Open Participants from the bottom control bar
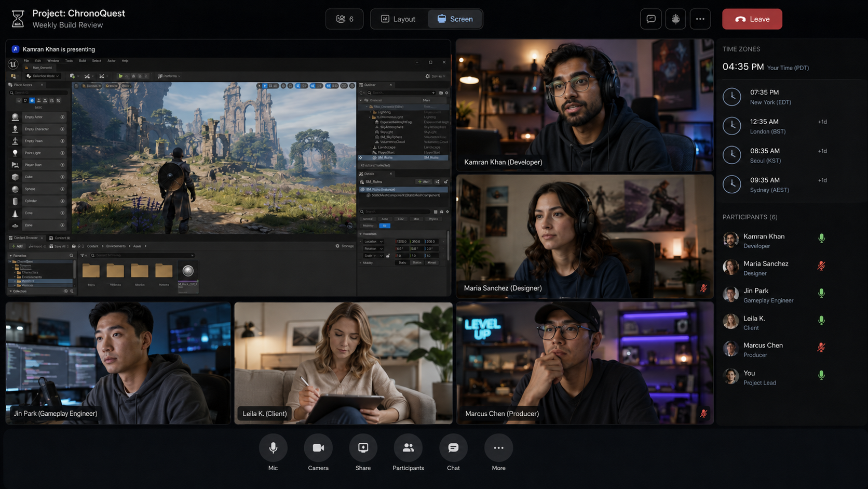This screenshot has height=489, width=868. [408, 447]
